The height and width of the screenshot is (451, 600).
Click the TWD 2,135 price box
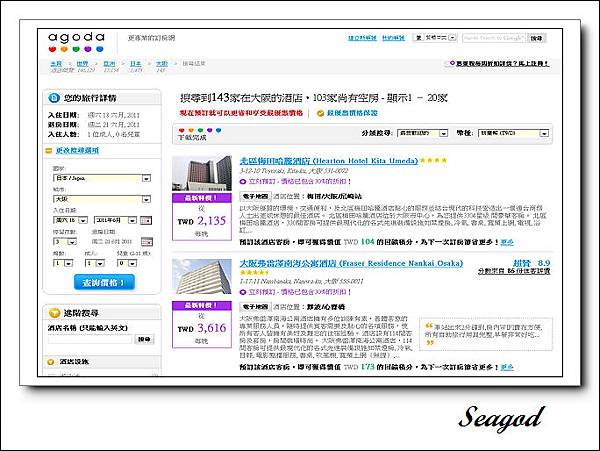pos(202,217)
